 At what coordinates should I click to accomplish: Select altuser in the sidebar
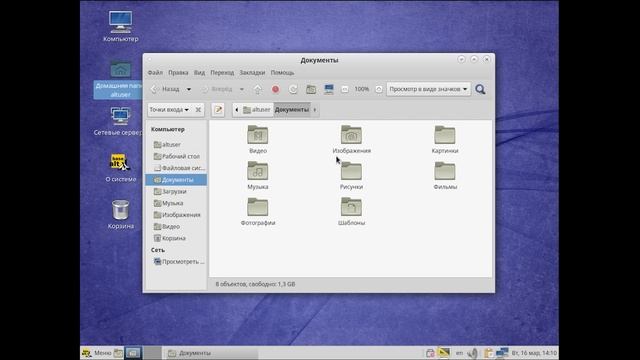[x=176, y=144]
